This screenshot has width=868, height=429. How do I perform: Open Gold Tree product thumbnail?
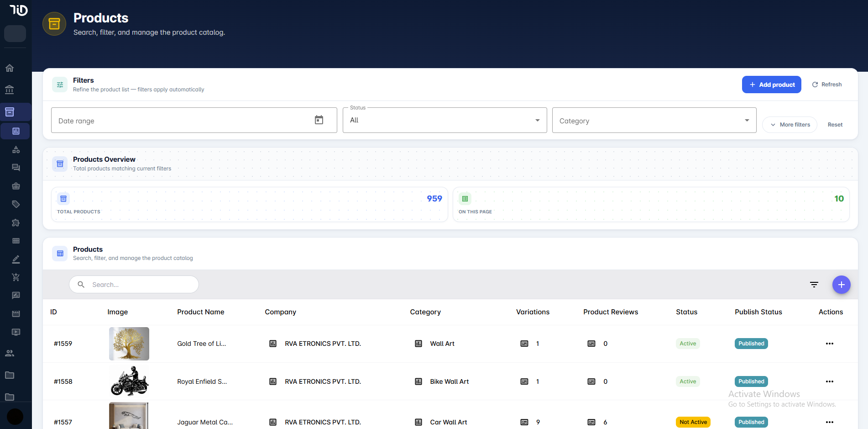pyautogui.click(x=129, y=344)
